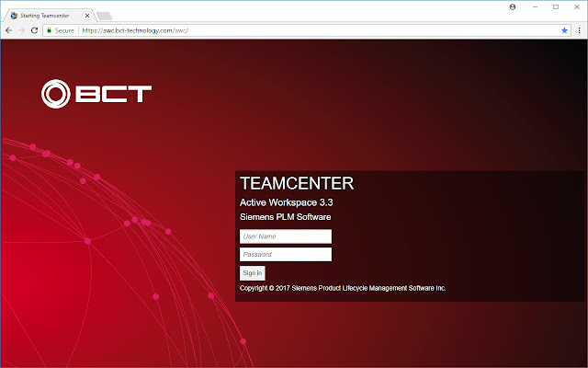This screenshot has height=368, width=588.
Task: Click the Siemens PLM Software text
Action: (286, 217)
